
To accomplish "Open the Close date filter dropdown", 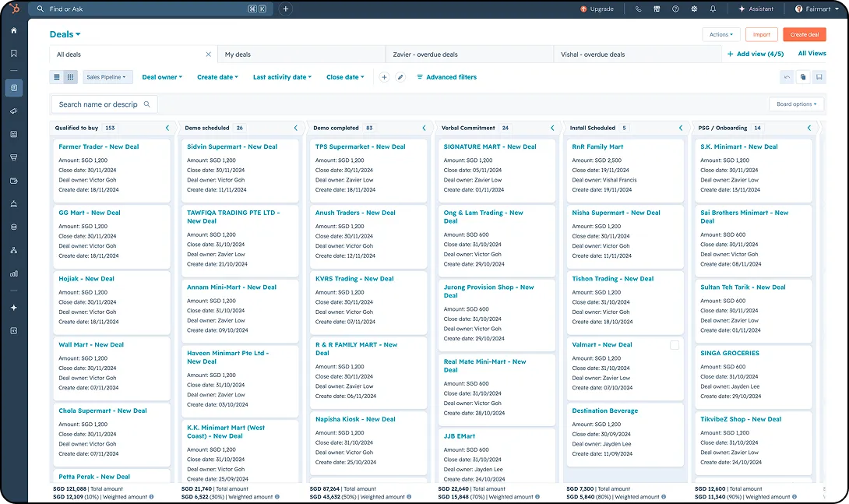I will pyautogui.click(x=345, y=77).
